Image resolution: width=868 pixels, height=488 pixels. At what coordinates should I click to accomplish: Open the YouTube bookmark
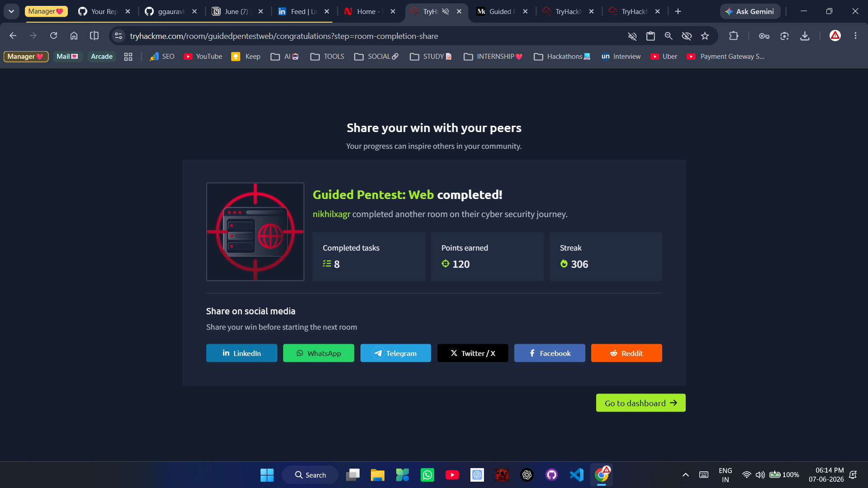pyautogui.click(x=203, y=57)
